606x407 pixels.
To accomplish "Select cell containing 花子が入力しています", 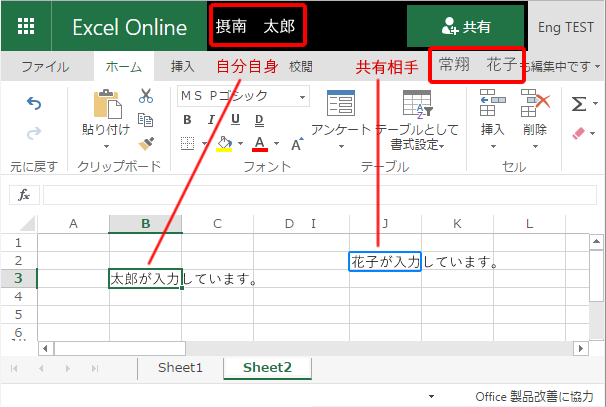I will (x=385, y=262).
